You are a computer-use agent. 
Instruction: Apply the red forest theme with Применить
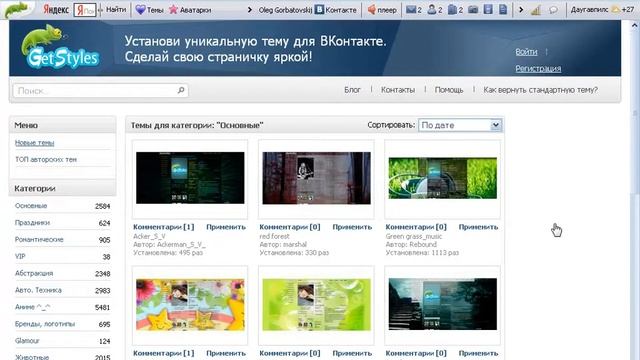pyautogui.click(x=352, y=227)
